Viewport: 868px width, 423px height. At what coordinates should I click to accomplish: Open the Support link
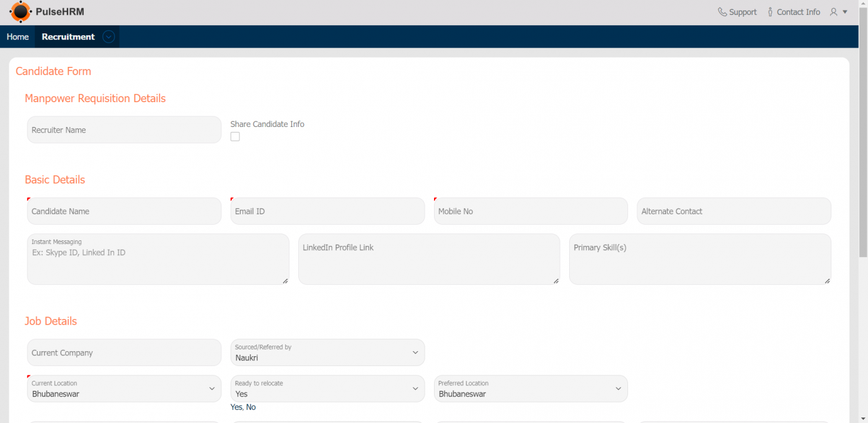(743, 12)
